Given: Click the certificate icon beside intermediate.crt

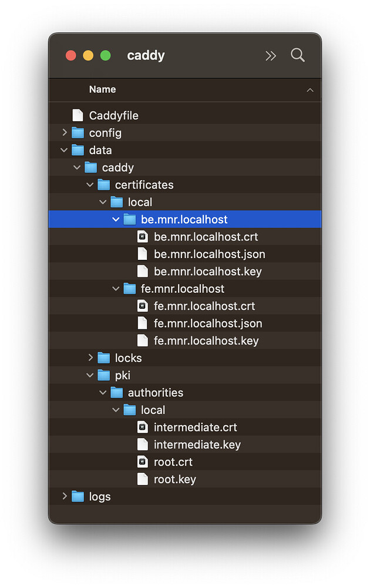Looking at the screenshot, I should [142, 427].
